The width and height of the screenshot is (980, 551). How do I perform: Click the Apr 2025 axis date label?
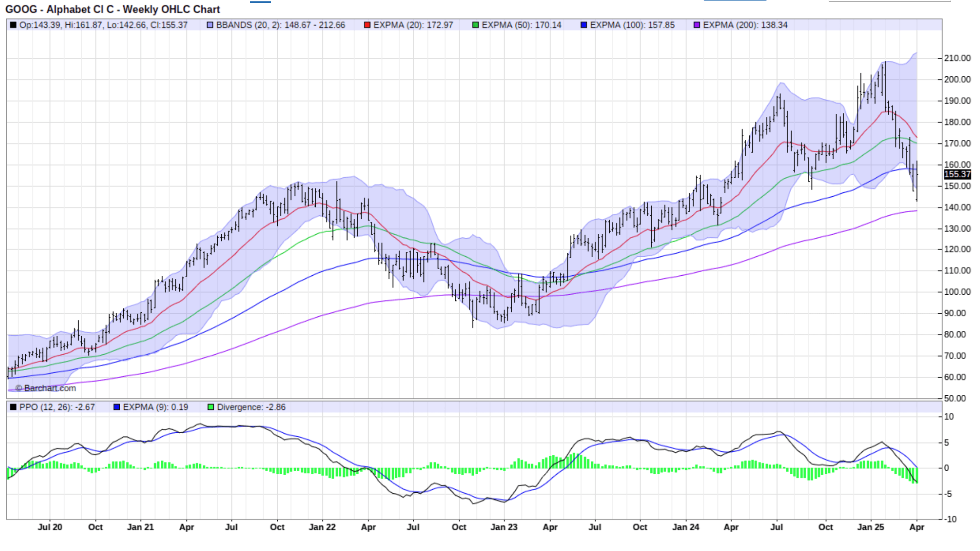click(x=917, y=527)
